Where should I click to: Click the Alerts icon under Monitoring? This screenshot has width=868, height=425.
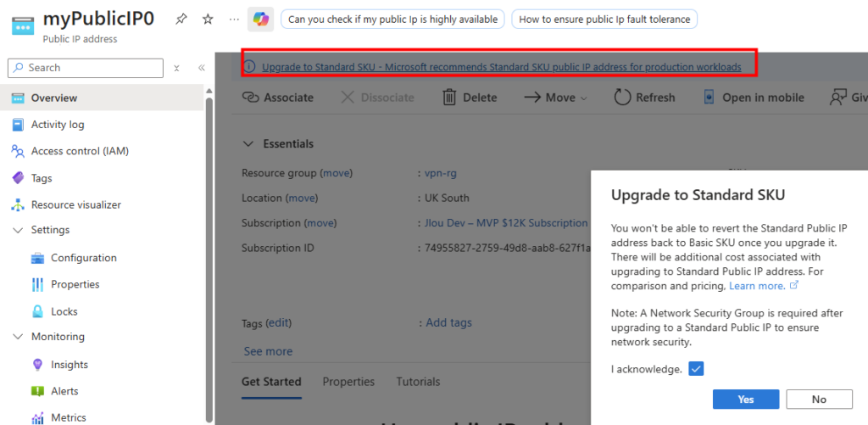pos(37,391)
